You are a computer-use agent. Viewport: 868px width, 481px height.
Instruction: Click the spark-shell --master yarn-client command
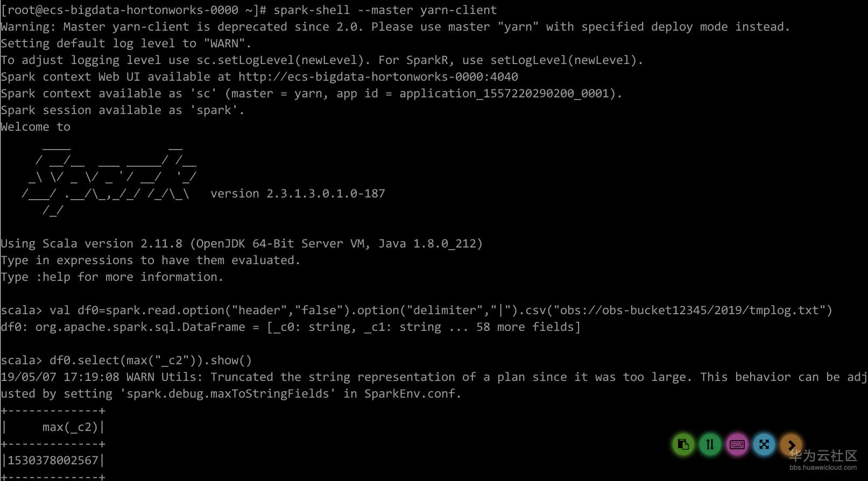[385, 10]
